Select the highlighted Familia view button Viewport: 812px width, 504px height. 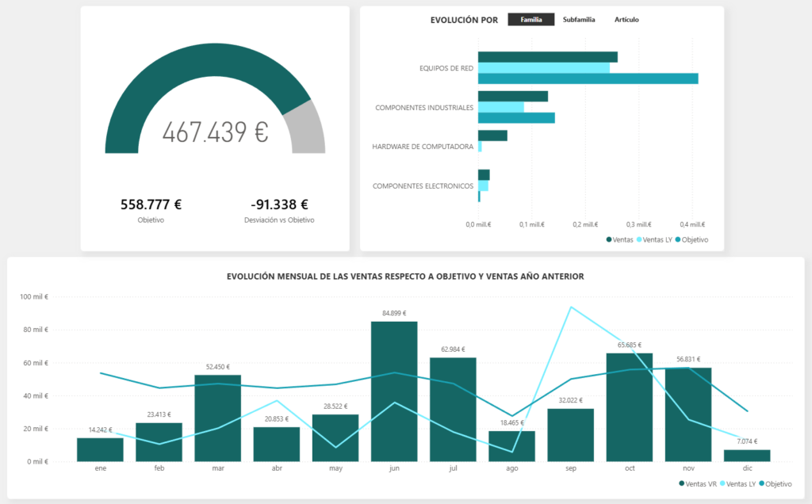click(531, 17)
